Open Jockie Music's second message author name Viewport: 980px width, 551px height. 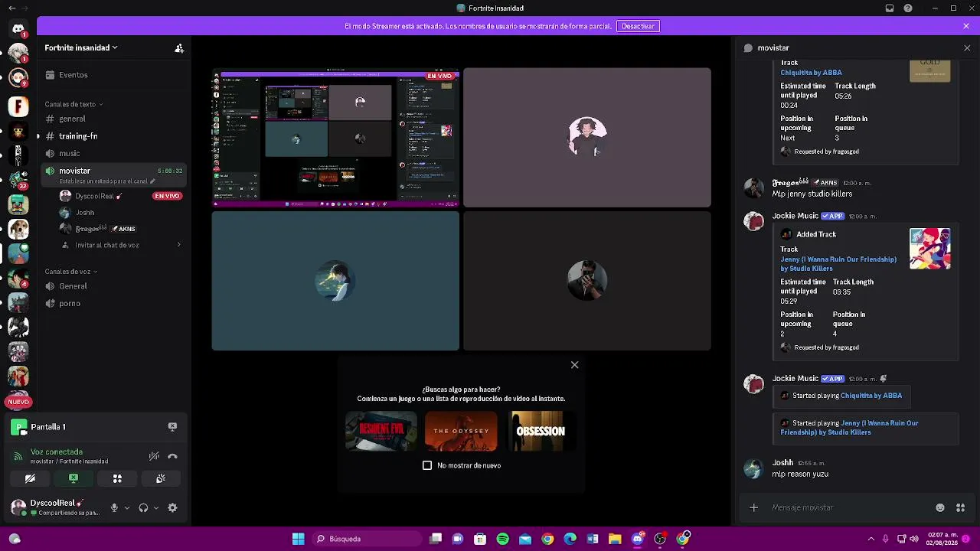tap(795, 378)
